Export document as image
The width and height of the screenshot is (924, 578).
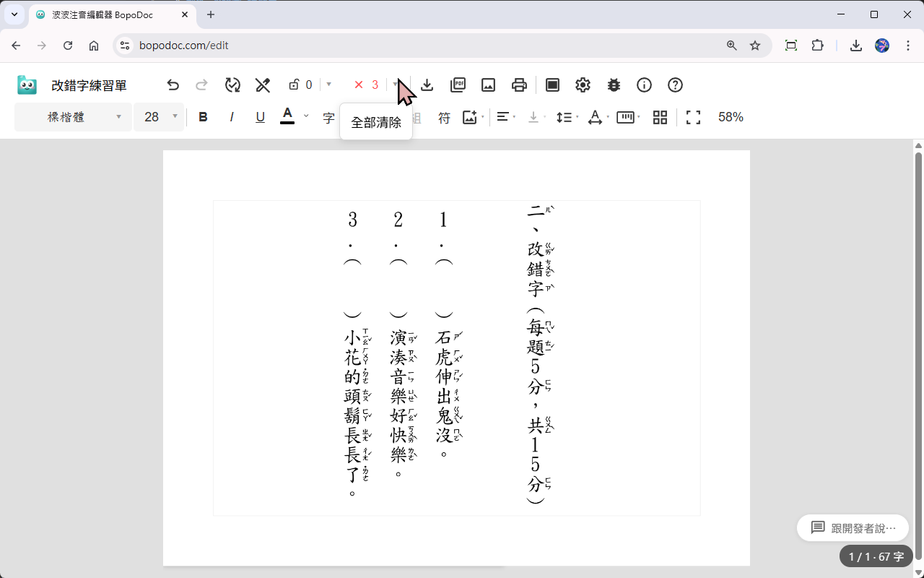click(x=488, y=85)
